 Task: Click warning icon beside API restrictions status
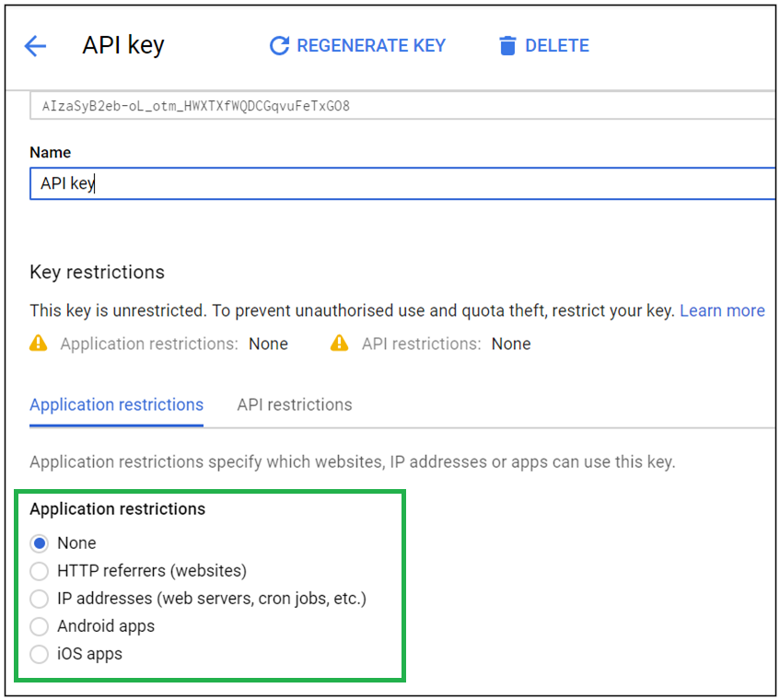click(x=340, y=344)
